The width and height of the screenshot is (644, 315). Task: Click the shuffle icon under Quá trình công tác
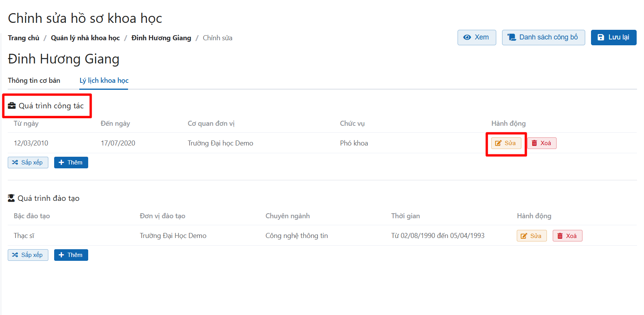(x=15, y=163)
